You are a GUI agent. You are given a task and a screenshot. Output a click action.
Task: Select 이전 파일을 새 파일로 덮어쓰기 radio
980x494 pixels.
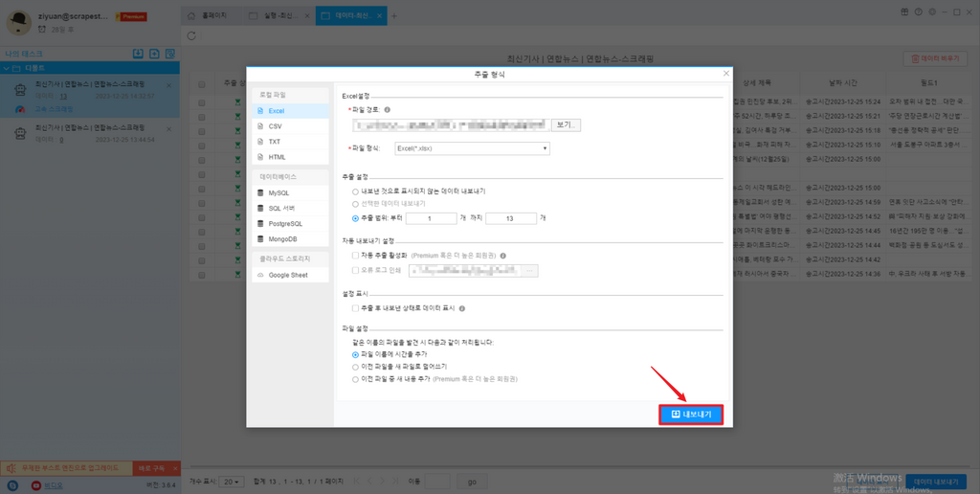tap(355, 367)
